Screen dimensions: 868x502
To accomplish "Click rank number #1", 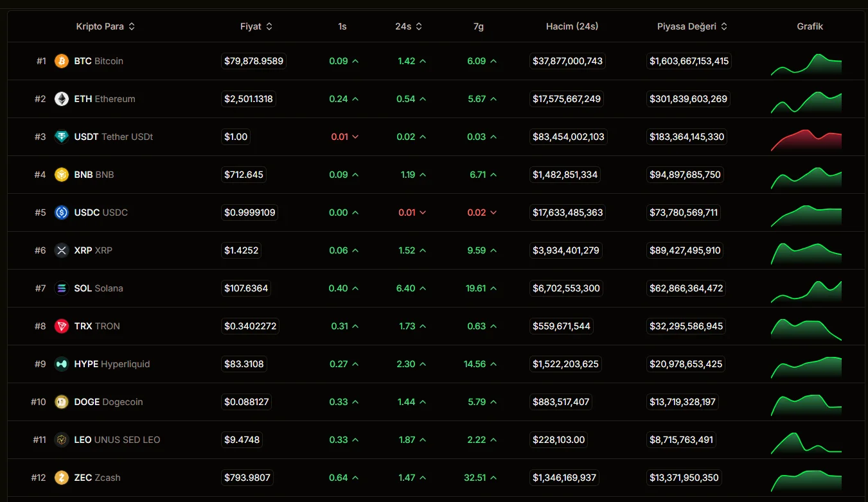I will point(41,61).
